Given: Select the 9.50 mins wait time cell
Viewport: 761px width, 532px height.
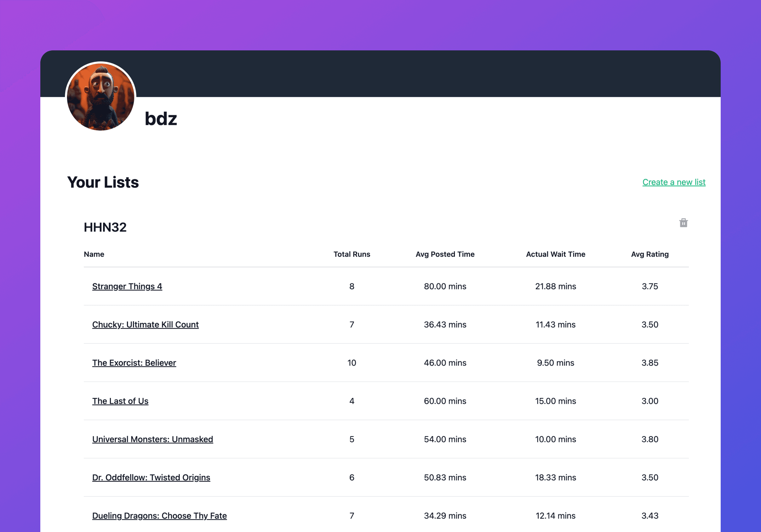Looking at the screenshot, I should click(556, 363).
